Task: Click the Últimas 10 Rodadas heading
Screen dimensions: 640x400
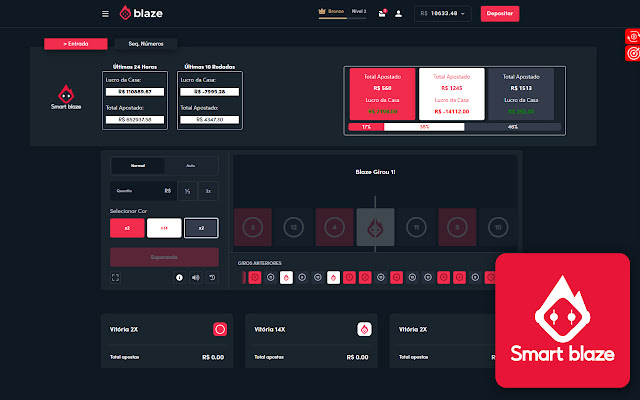Action: tap(210, 67)
